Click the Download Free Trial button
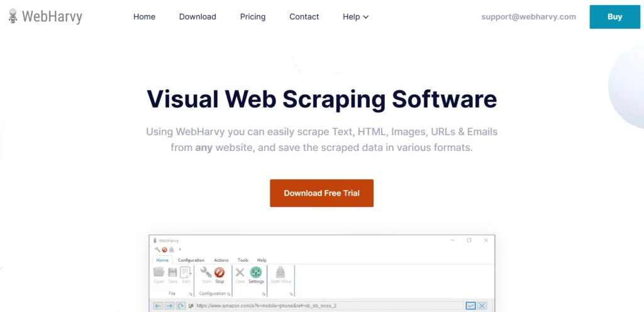The image size is (644, 312). [x=321, y=193]
